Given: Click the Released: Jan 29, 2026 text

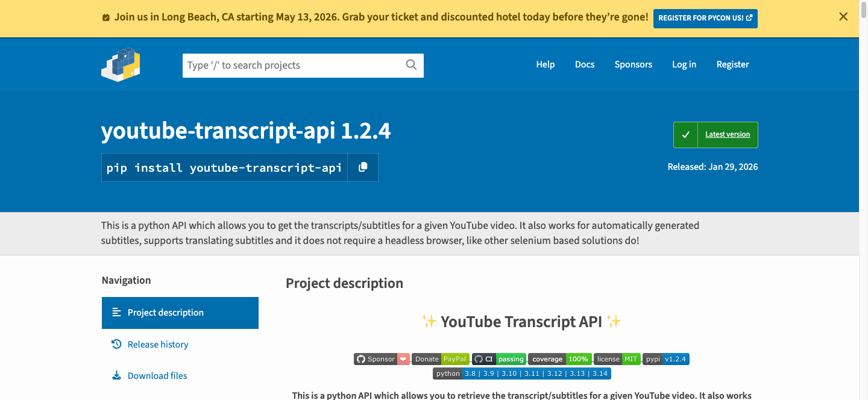Looking at the screenshot, I should coord(712,167).
